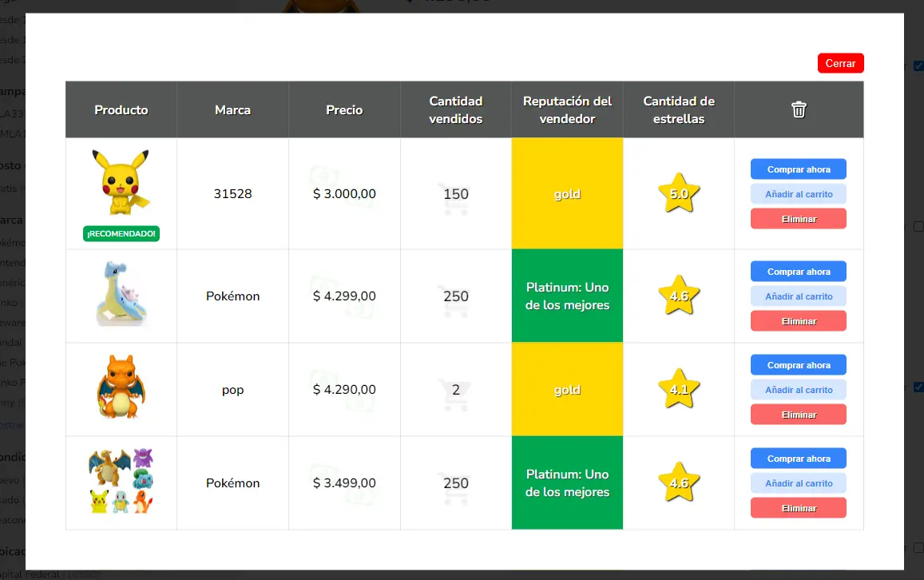Click Comprar ahora for the Lapras product
Viewport: 924px width, 580px height.
click(x=799, y=271)
